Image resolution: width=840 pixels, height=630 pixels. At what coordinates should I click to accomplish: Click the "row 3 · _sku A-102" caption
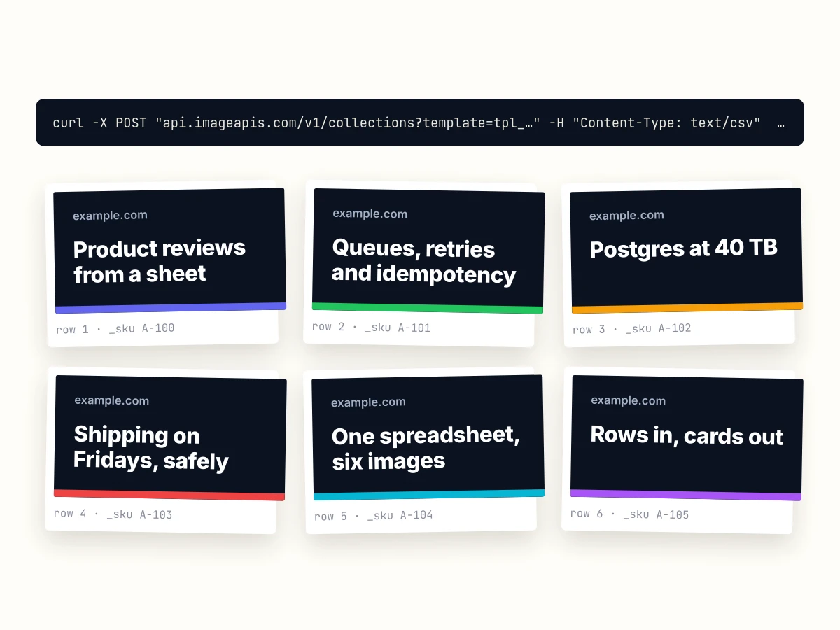click(x=632, y=328)
